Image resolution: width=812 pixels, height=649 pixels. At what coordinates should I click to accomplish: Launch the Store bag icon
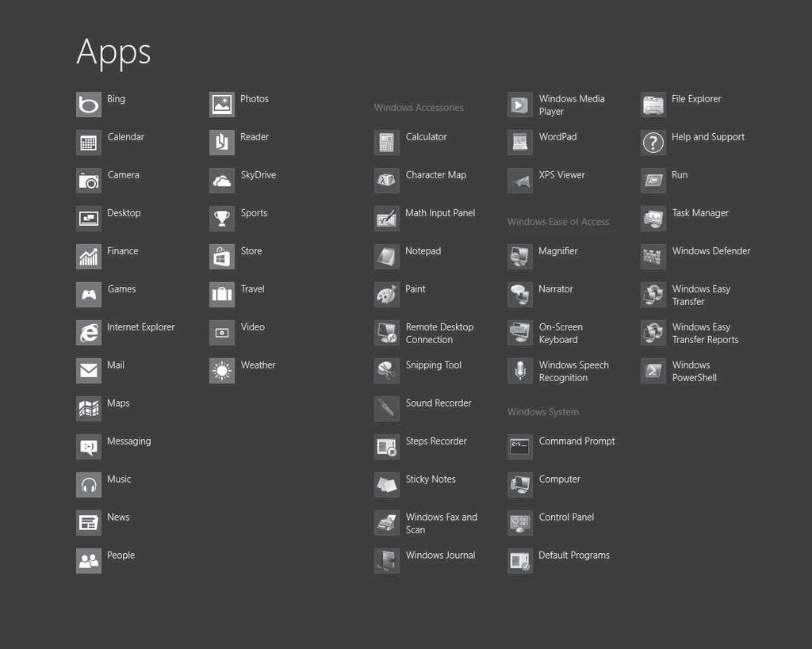(222, 257)
